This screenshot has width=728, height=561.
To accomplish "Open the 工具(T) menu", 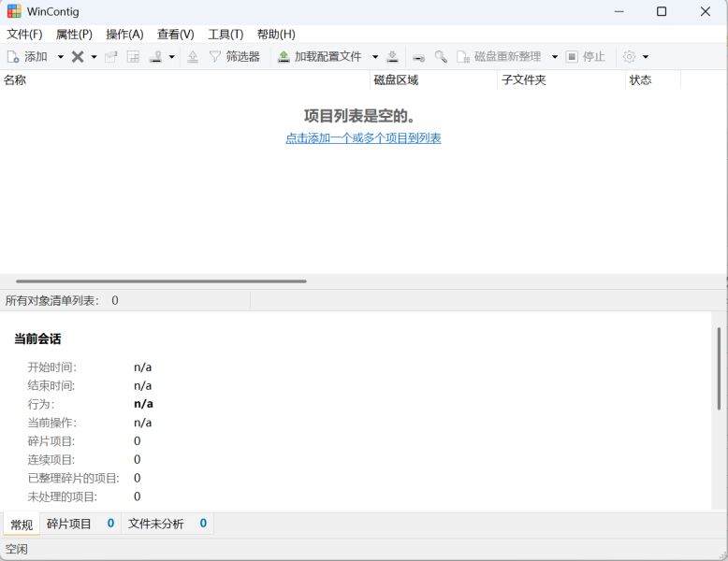I will point(226,35).
